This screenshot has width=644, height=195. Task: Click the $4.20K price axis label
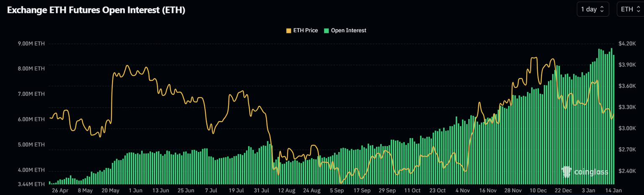click(627, 44)
